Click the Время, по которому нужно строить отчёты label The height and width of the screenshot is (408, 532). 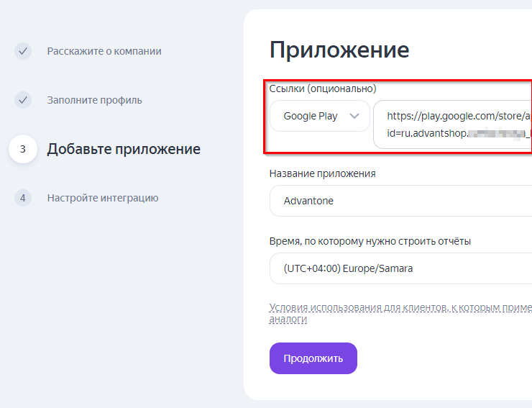(x=370, y=241)
